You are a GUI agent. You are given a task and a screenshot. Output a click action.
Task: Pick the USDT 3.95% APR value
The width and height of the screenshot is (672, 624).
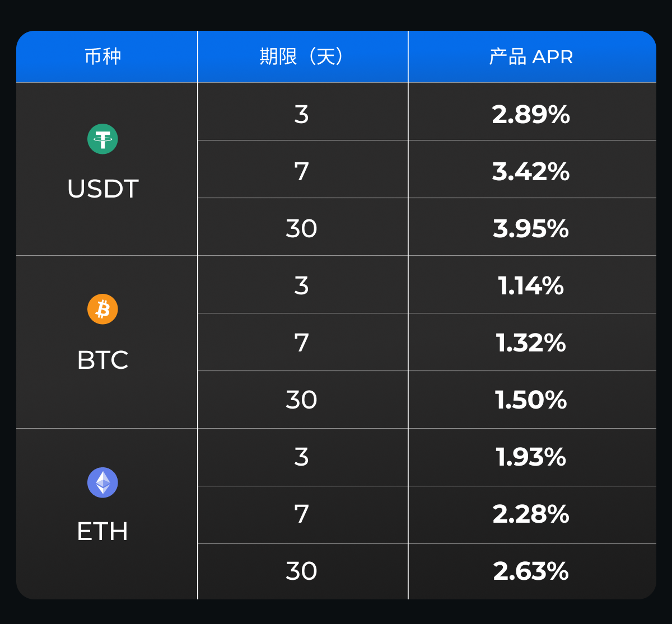click(531, 229)
